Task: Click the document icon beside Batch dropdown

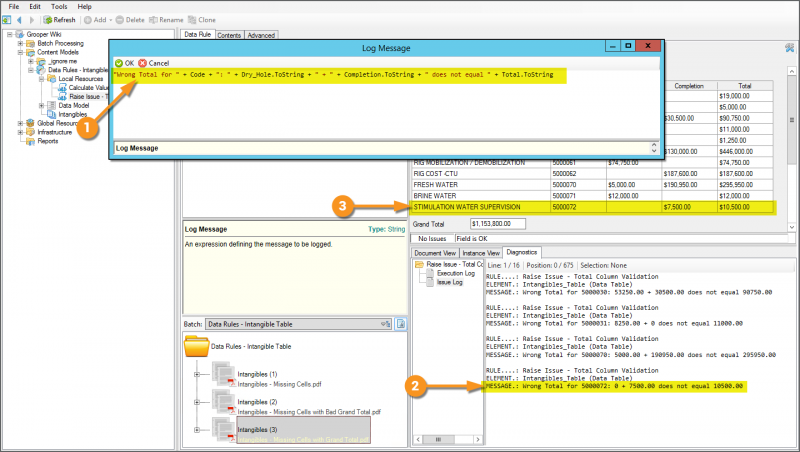Action: 400,324
